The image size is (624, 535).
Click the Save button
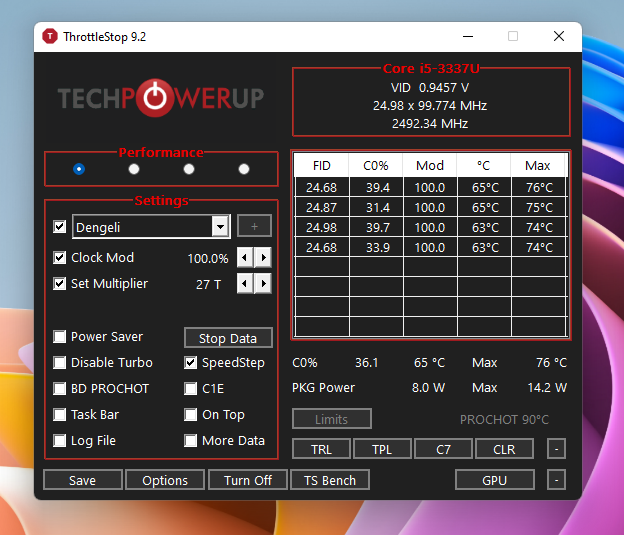point(82,480)
